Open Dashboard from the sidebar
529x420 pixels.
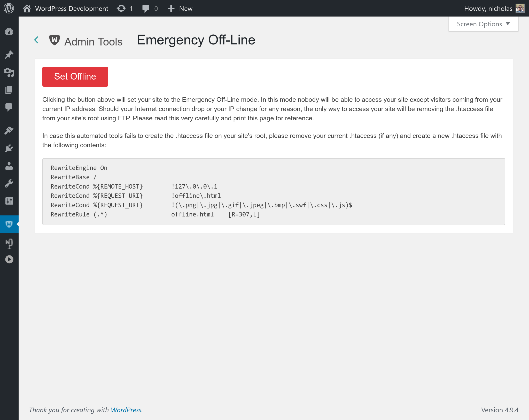(9, 32)
